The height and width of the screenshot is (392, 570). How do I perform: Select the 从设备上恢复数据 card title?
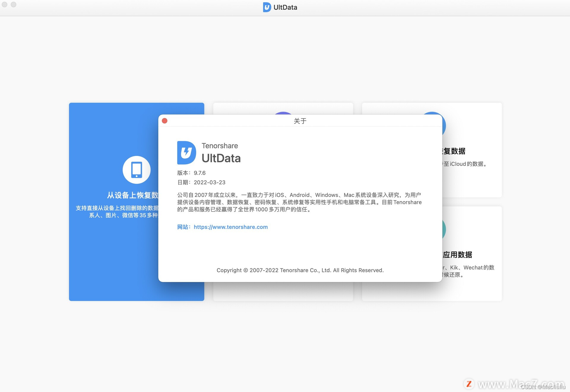pyautogui.click(x=133, y=195)
